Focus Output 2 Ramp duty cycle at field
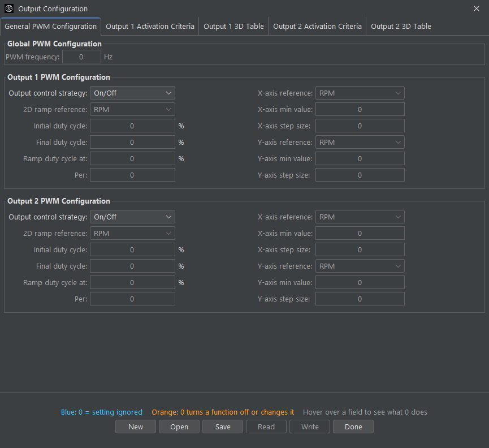The image size is (489, 448). 132,283
